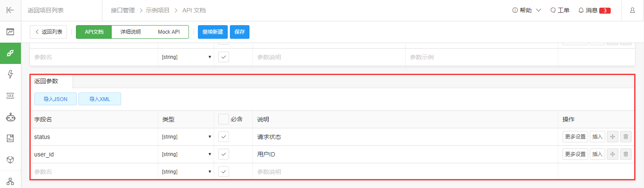
Task: Expand the 帮助 dropdown menu
Action: 527,10
